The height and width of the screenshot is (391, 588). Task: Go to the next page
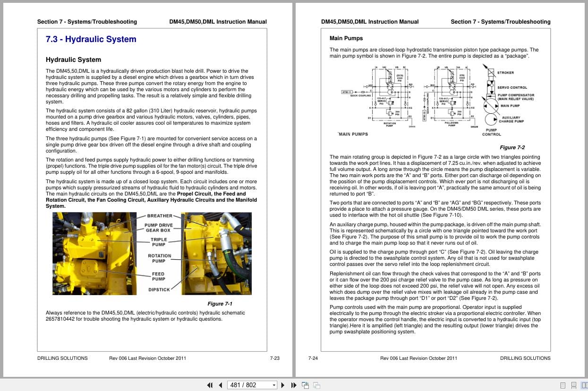283,385
